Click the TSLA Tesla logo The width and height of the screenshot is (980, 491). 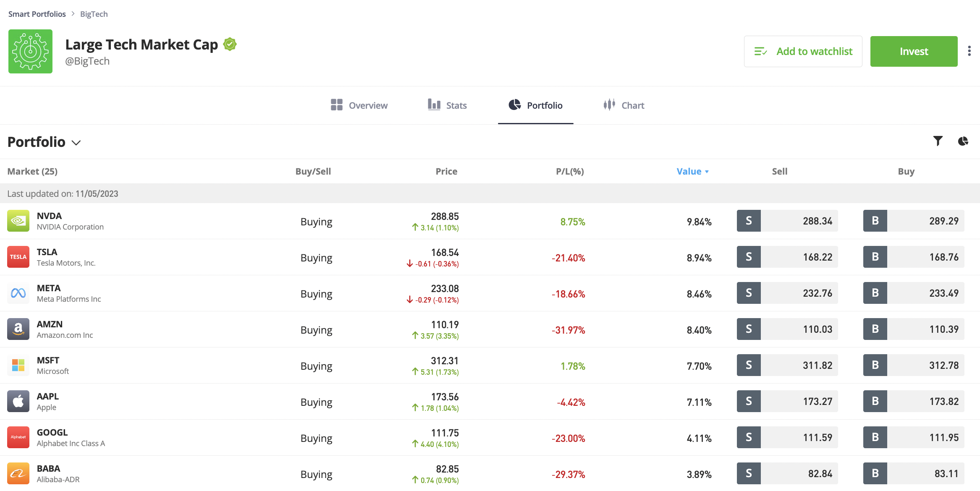(18, 257)
